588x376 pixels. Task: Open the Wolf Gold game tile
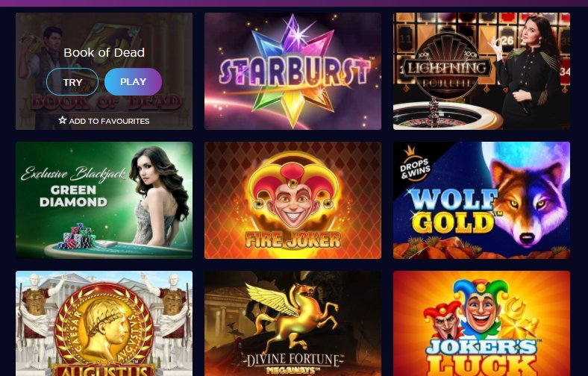(481, 200)
